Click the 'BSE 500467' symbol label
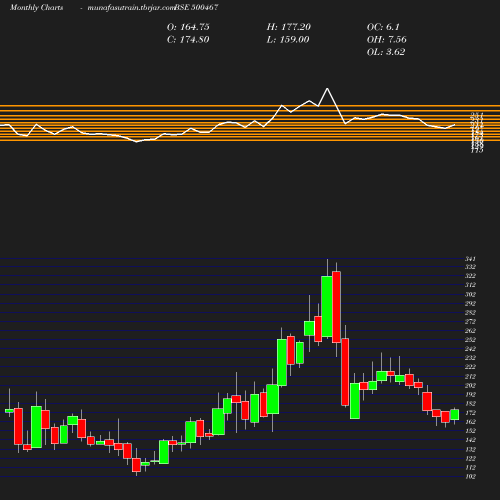500x500 pixels. (x=197, y=8)
